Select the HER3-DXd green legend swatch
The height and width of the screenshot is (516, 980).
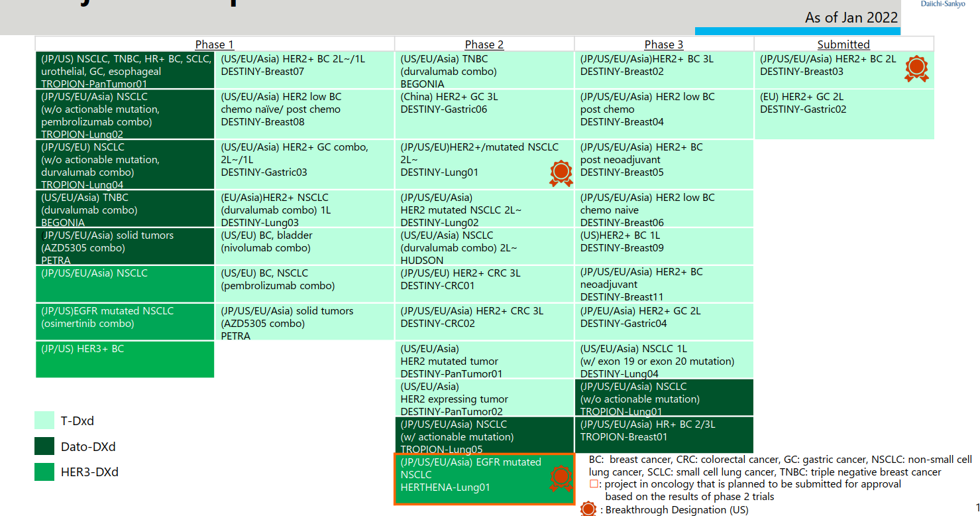[44, 472]
